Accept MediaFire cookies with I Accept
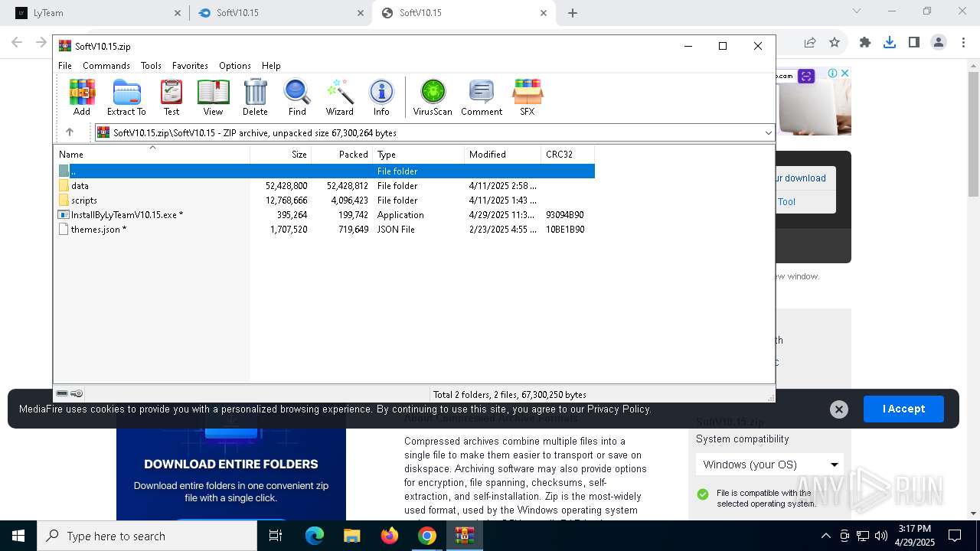Viewport: 980px width, 551px height. (x=903, y=409)
